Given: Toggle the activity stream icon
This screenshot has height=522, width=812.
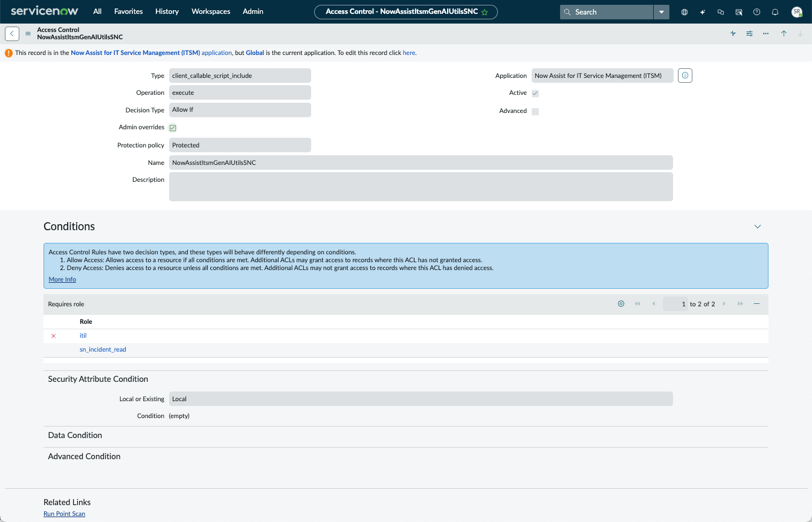Looking at the screenshot, I should (733, 34).
